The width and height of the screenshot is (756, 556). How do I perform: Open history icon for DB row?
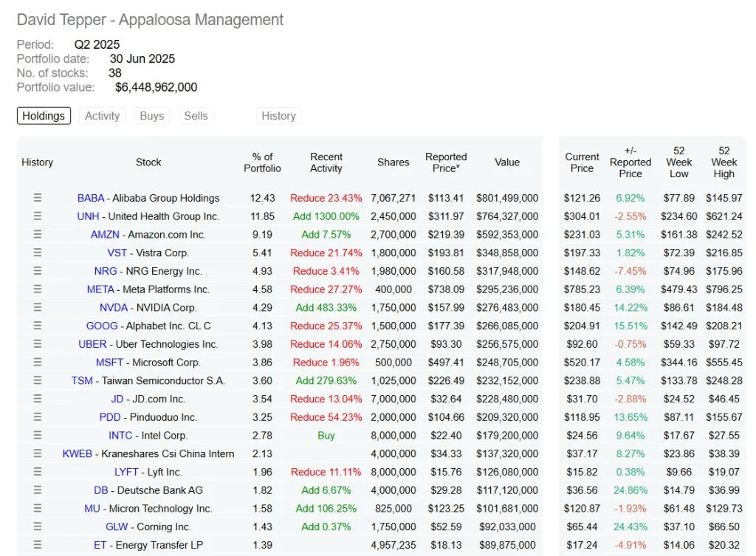tap(38, 490)
